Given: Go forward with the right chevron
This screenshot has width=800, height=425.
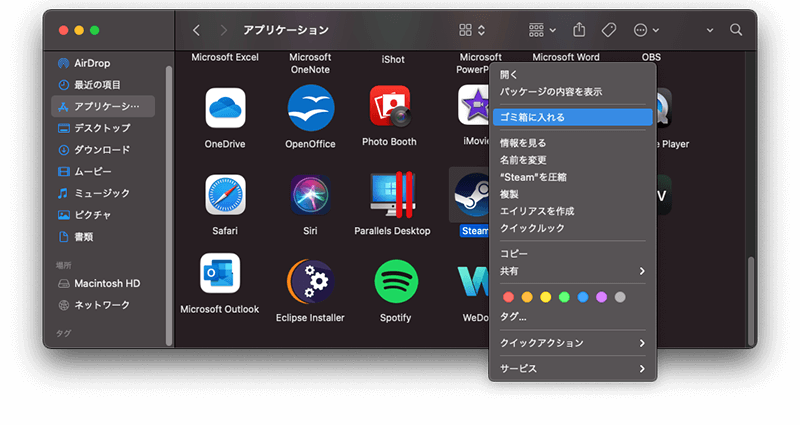Looking at the screenshot, I should coord(223,30).
